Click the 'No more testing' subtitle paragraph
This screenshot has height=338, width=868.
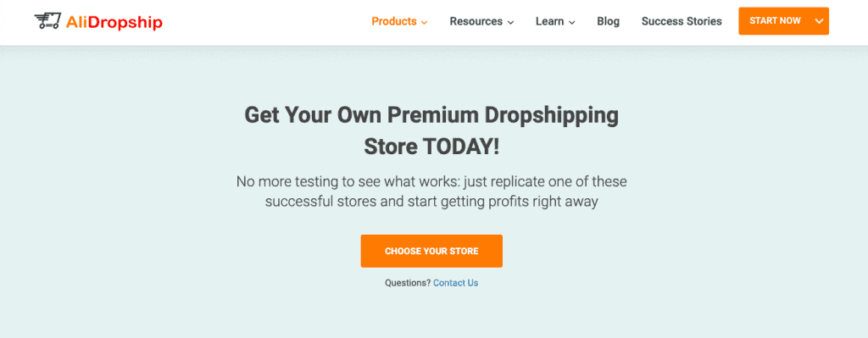point(431,191)
